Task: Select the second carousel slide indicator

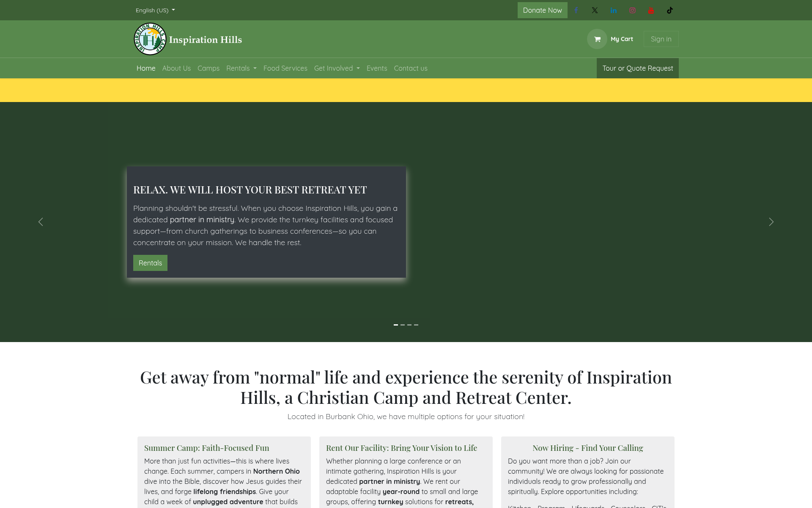Action: pyautogui.click(x=403, y=325)
